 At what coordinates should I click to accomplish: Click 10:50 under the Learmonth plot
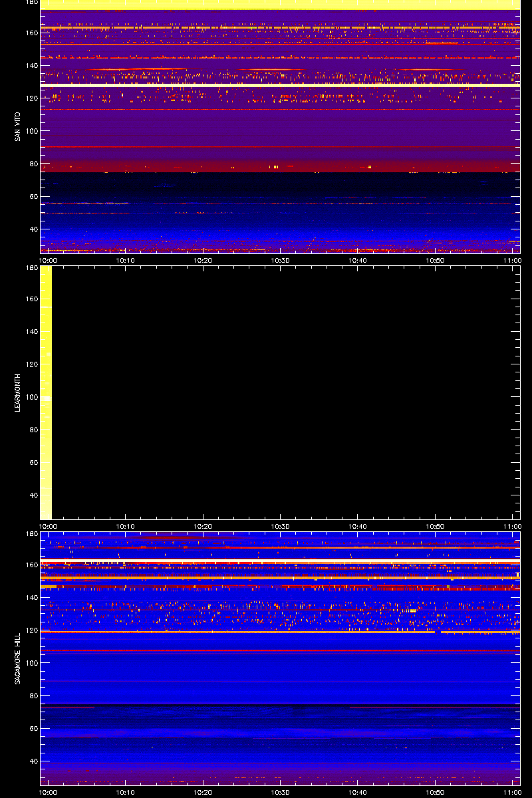[435, 527]
